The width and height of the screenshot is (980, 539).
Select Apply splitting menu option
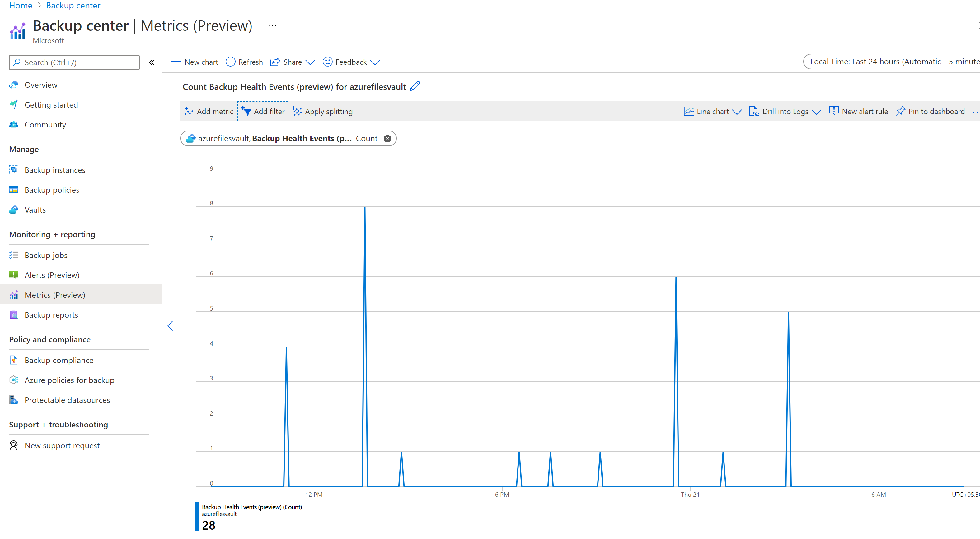[x=323, y=112]
